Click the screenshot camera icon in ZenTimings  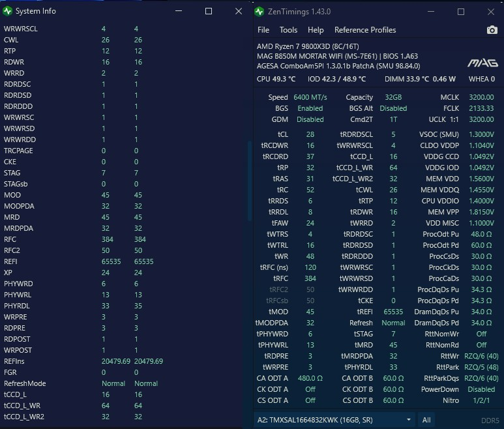point(492,30)
